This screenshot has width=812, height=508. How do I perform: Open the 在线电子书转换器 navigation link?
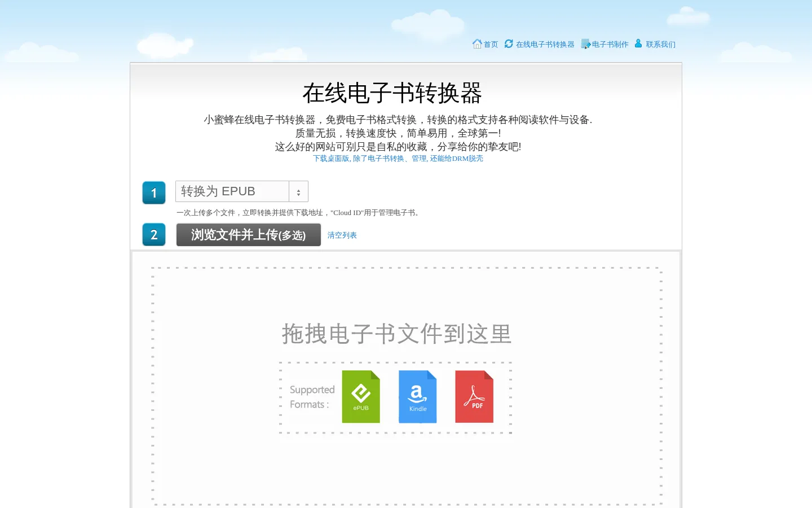click(x=545, y=45)
